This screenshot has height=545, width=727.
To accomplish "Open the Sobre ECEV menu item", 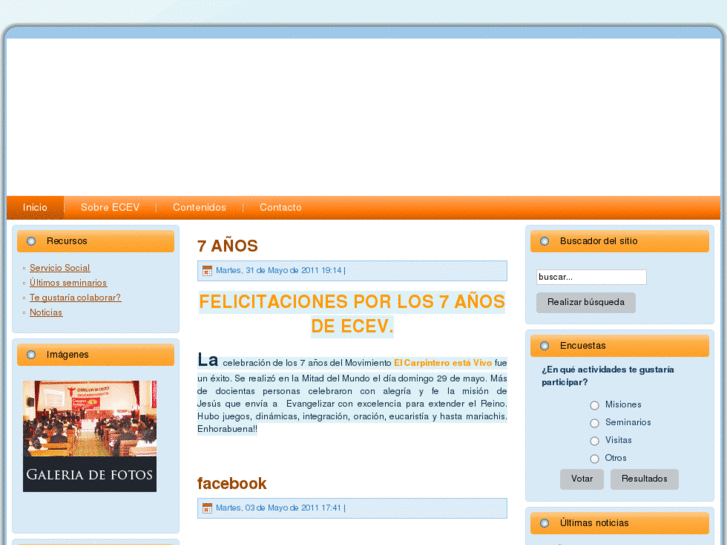I will tap(110, 207).
